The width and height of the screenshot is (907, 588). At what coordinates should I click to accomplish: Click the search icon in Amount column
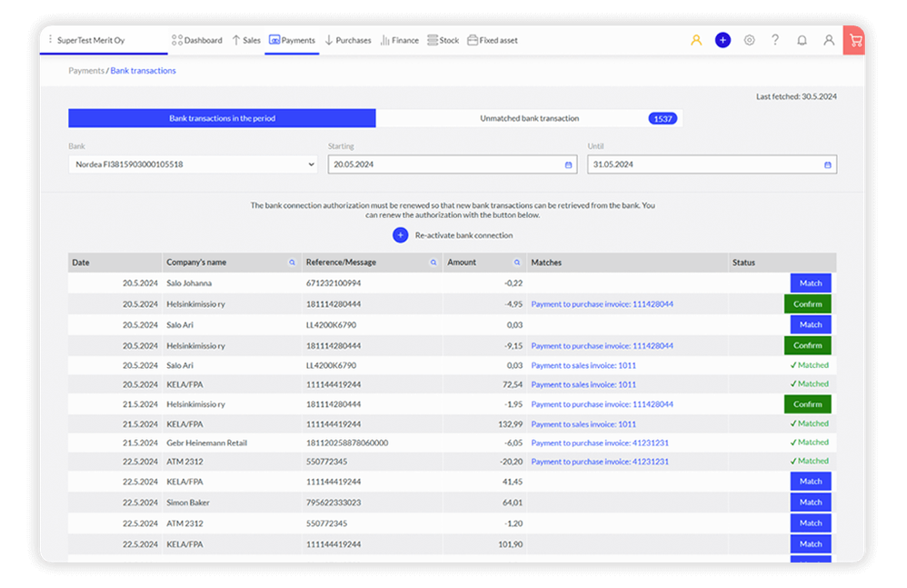click(516, 263)
